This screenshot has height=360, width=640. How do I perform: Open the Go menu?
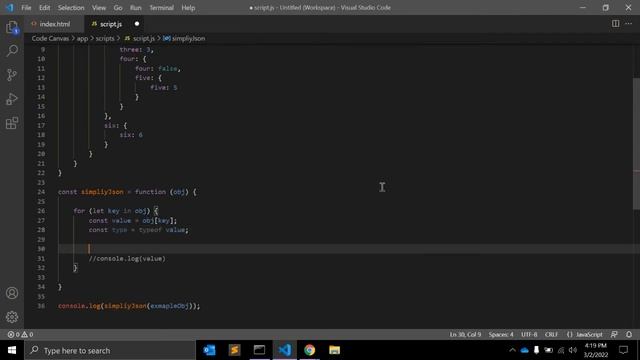(118, 8)
